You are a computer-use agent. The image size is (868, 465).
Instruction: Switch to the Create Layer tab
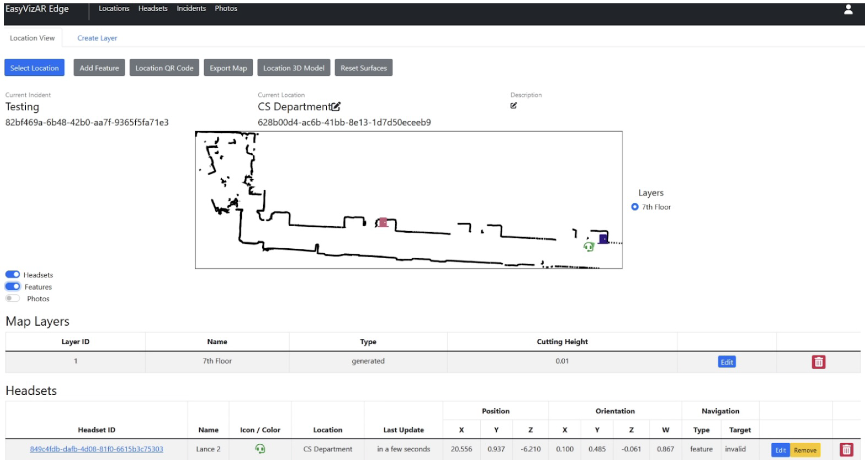click(97, 38)
